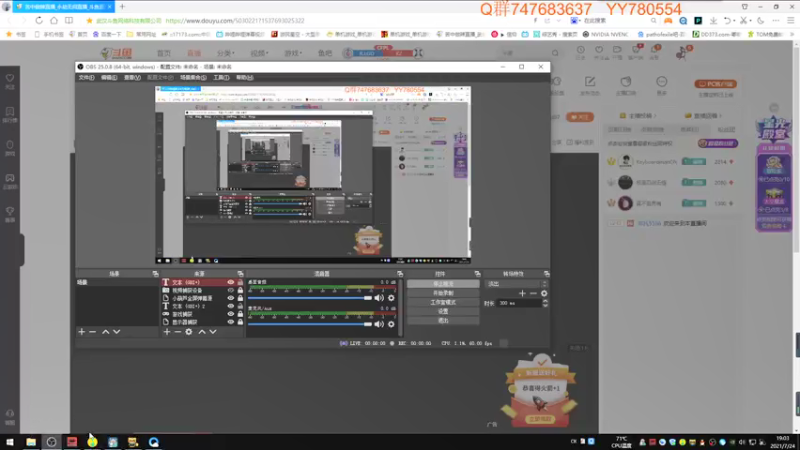Hide the 游戏捕获 source
Screen dimensions: 800x450
pyautogui.click(x=231, y=314)
